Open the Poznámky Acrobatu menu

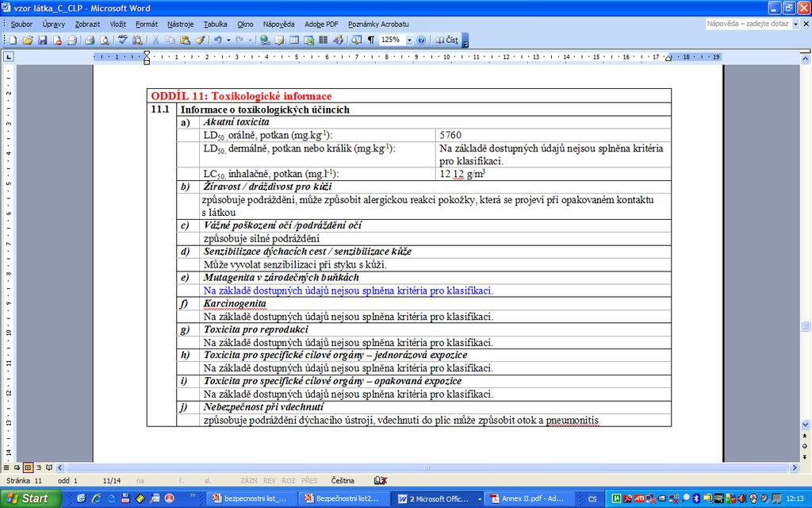point(378,24)
